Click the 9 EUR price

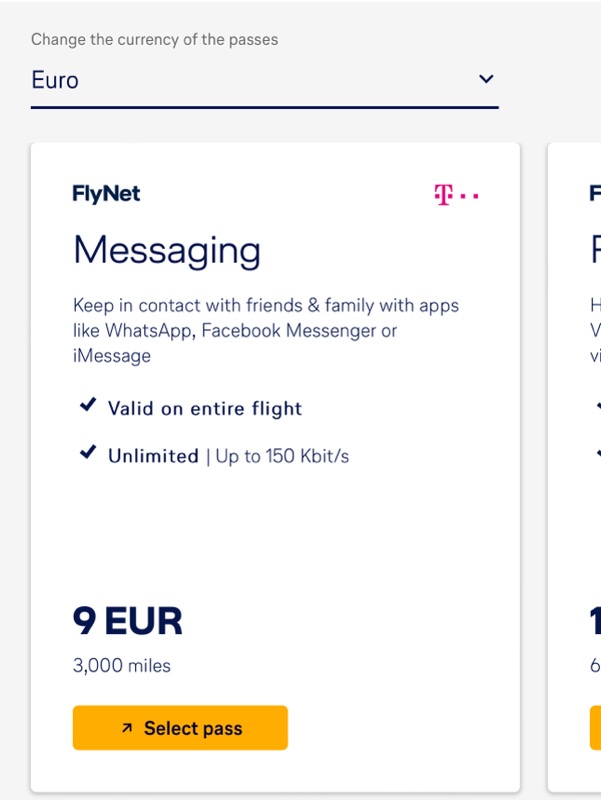coord(128,621)
